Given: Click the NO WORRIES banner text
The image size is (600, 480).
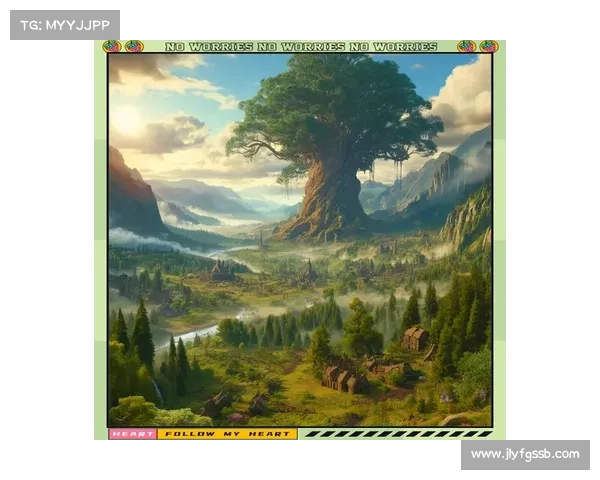Looking at the screenshot, I should click(300, 46).
